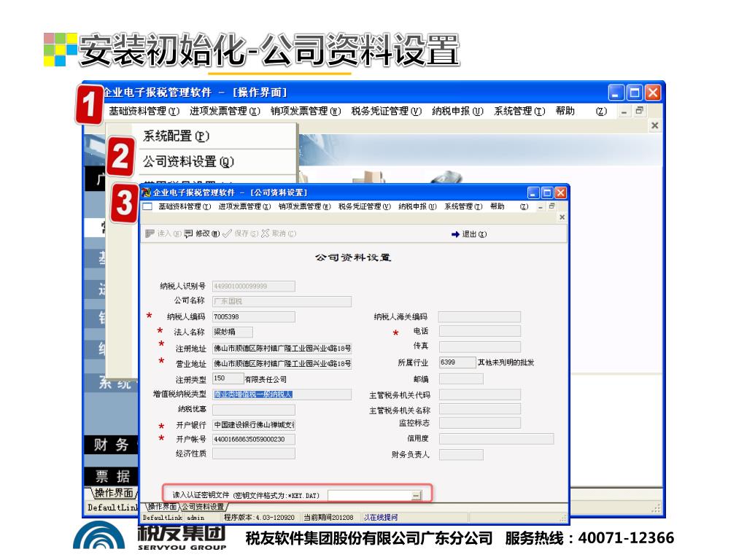Click the 监控标志 field
This screenshot has width=747, height=560.
480,423
